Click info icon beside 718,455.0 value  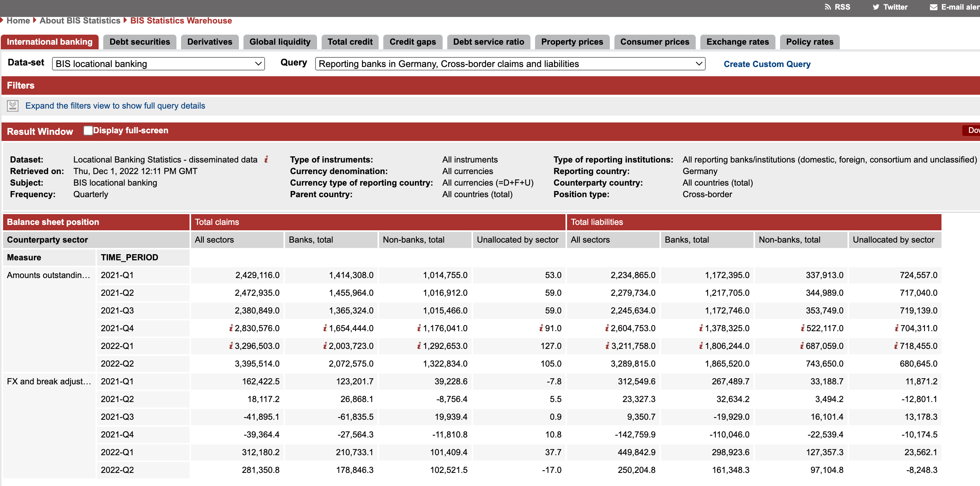(x=896, y=346)
